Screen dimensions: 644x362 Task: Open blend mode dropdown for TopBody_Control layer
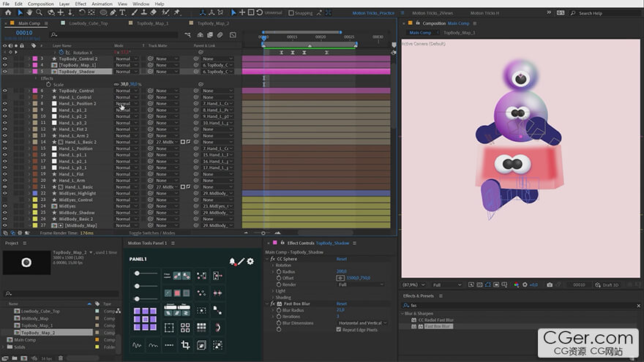126,91
